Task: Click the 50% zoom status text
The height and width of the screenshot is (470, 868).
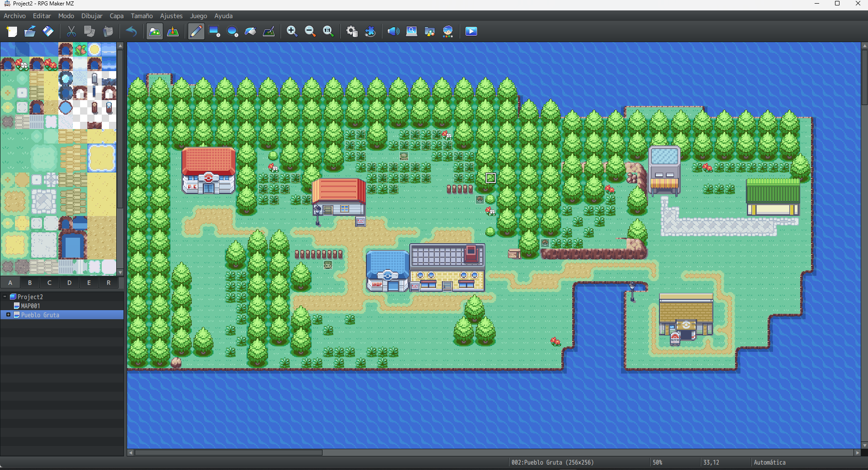Action: coord(657,462)
